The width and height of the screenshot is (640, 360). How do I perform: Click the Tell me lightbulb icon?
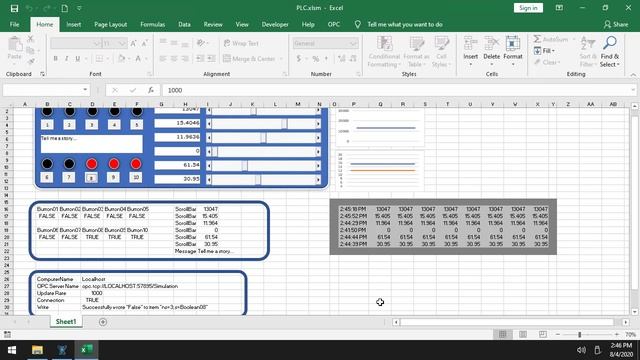[358, 24]
